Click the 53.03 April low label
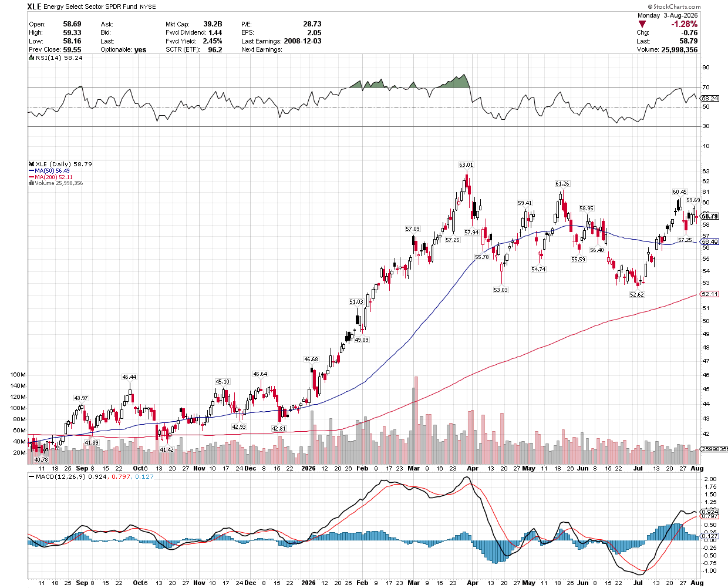 click(x=501, y=290)
